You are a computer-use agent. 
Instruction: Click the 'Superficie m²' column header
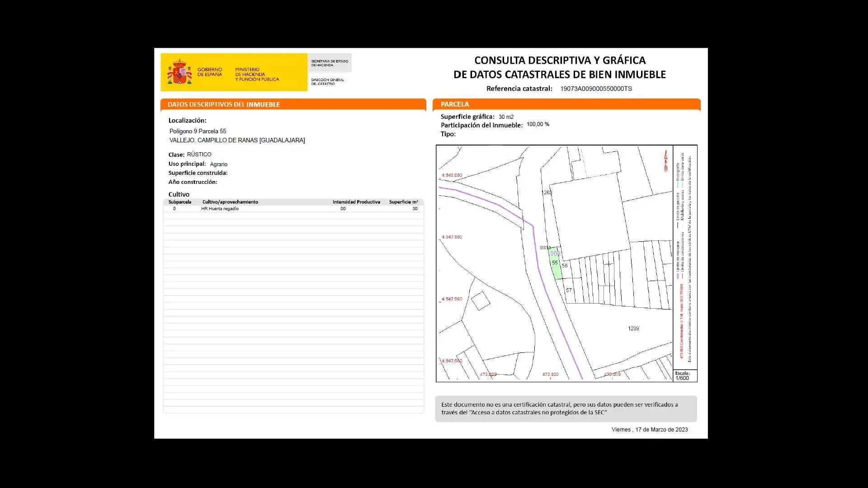(403, 202)
